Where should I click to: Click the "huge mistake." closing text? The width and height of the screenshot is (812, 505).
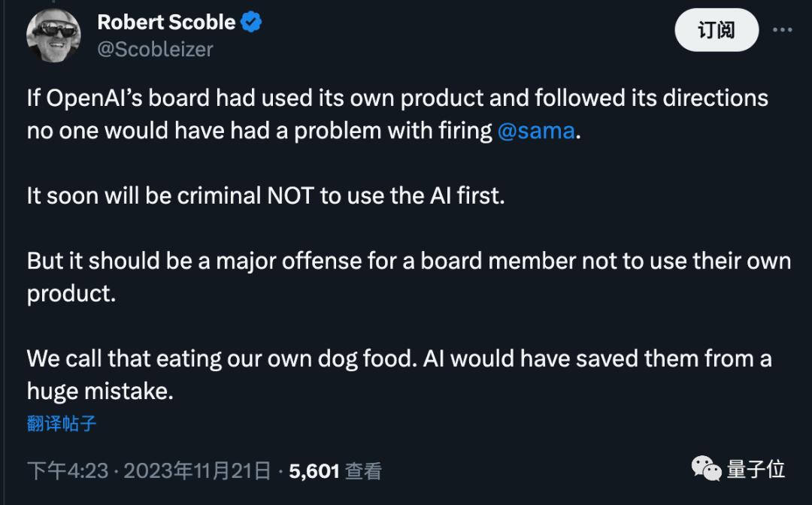click(100, 391)
